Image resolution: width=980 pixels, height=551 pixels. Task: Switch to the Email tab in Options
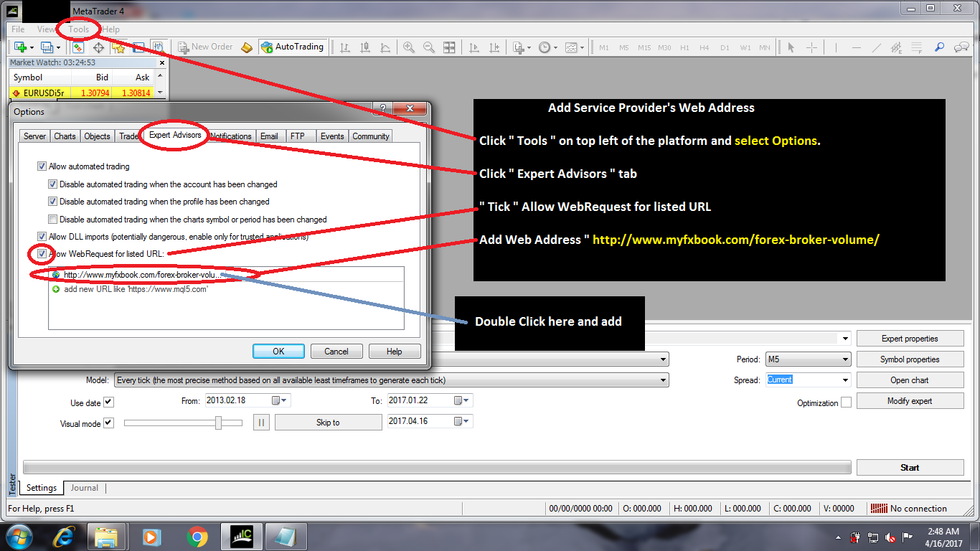coord(269,136)
